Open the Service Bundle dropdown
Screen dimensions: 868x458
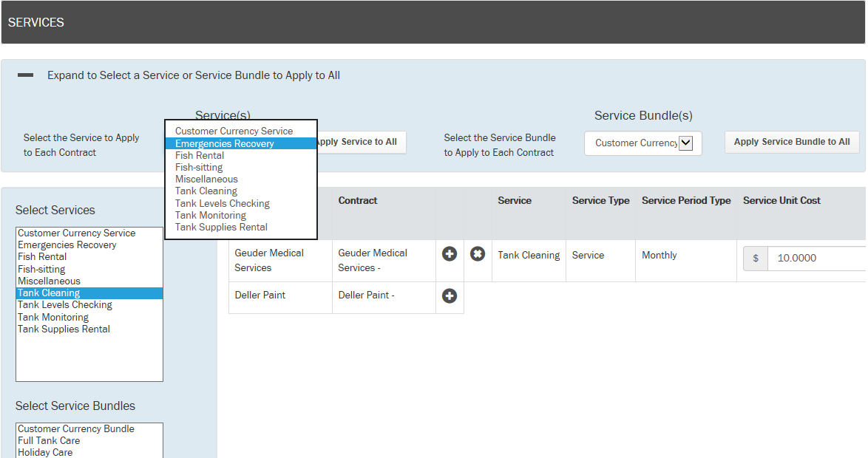[642, 143]
